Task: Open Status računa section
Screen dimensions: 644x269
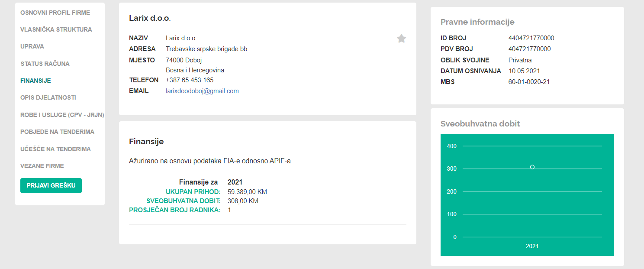Action: click(45, 64)
